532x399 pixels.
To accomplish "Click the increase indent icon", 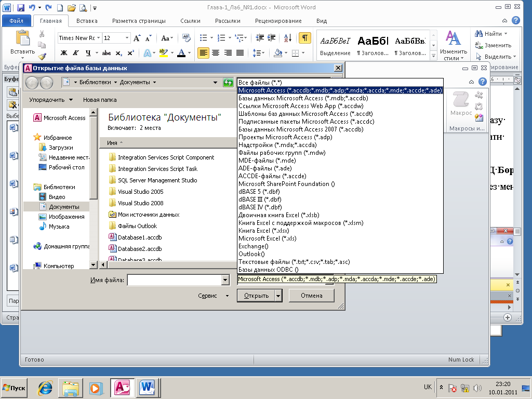I will point(271,37).
